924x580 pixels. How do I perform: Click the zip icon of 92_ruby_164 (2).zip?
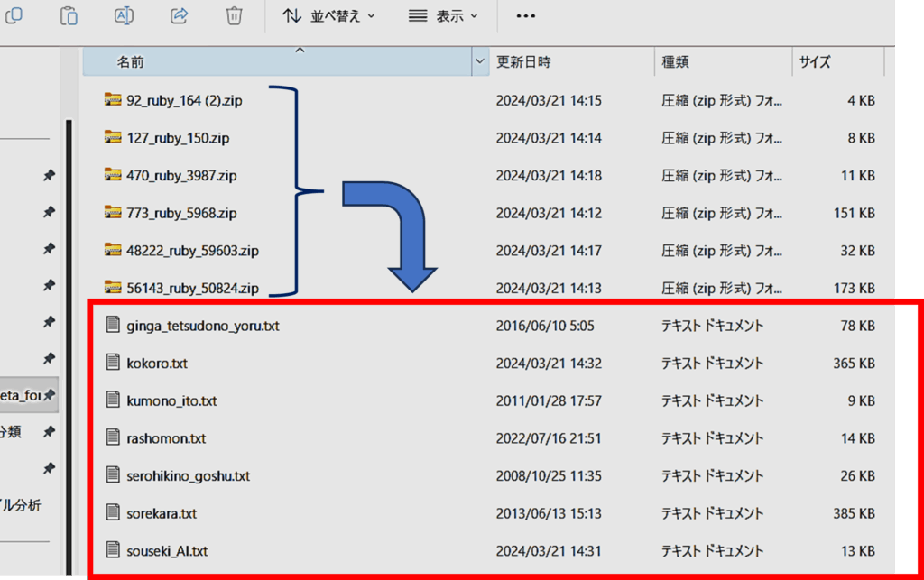[113, 100]
